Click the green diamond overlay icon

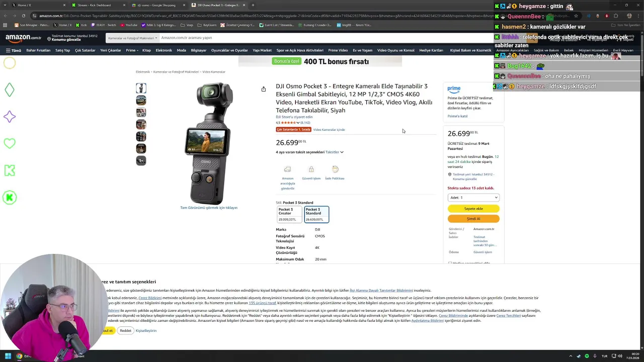pos(9,89)
